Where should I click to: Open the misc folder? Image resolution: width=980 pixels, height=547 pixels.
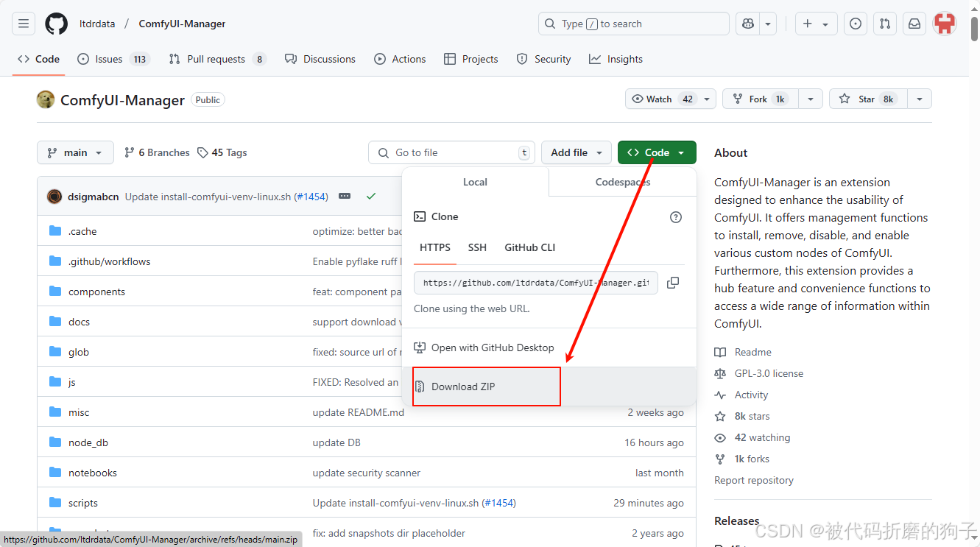pos(79,412)
